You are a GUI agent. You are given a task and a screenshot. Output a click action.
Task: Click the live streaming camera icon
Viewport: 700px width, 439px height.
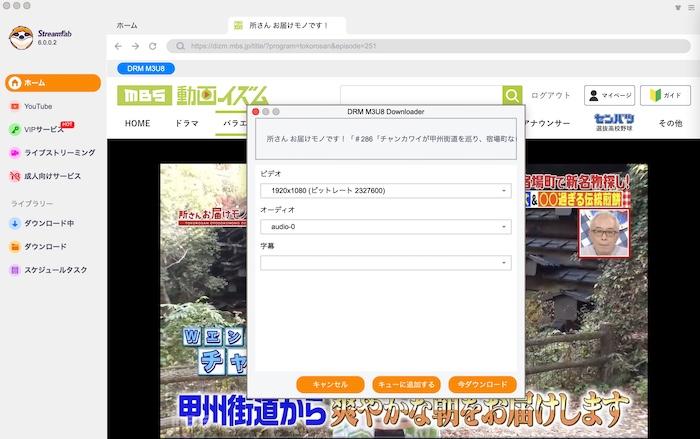tap(15, 153)
